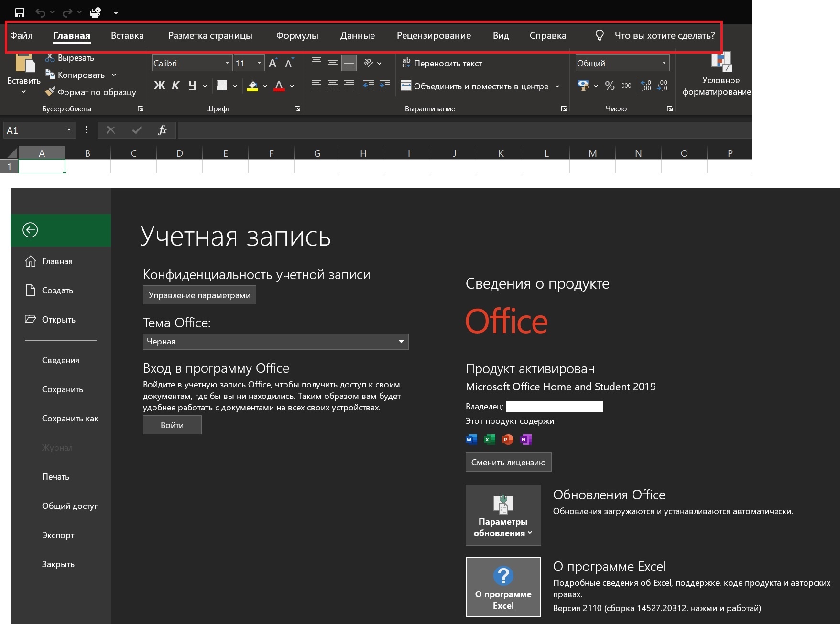Switch to the Рецензирование tab
The image size is (840, 624).
[434, 35]
